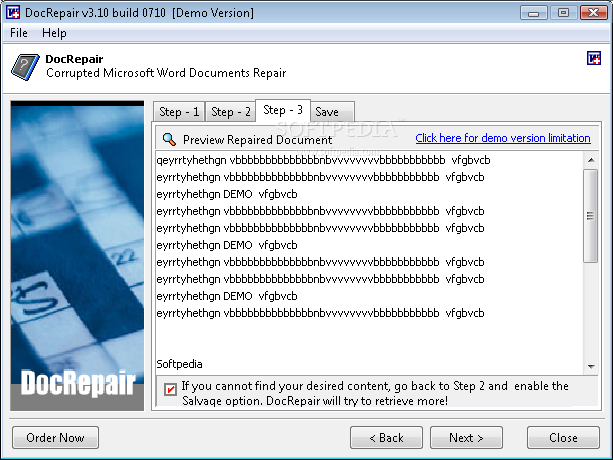The height and width of the screenshot is (460, 613).
Task: Click the DocRepair logo icon at top right
Action: (x=594, y=58)
